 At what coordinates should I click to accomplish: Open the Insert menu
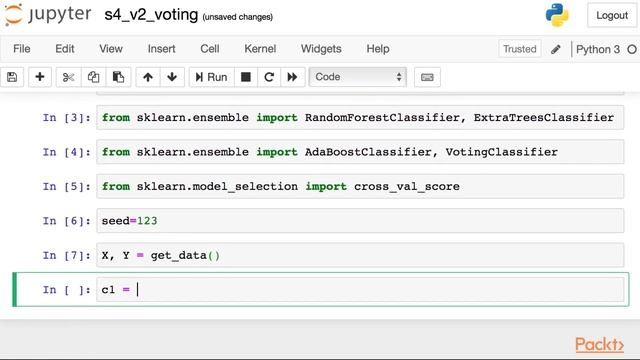tap(162, 49)
